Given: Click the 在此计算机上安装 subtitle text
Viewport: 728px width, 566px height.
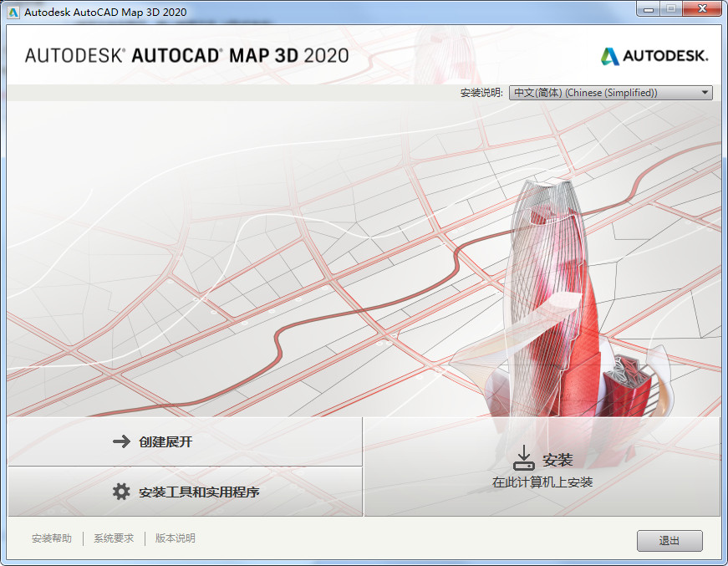Looking at the screenshot, I should tap(542, 482).
